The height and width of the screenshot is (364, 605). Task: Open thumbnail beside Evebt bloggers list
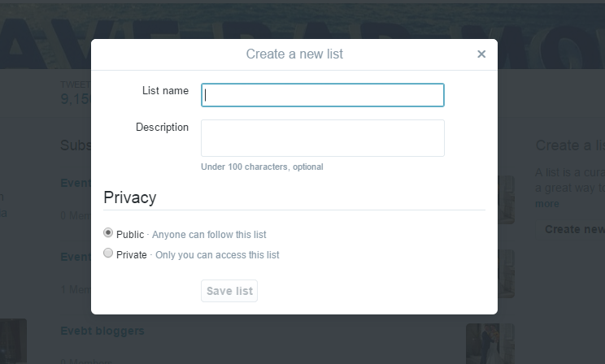[x=490, y=343]
